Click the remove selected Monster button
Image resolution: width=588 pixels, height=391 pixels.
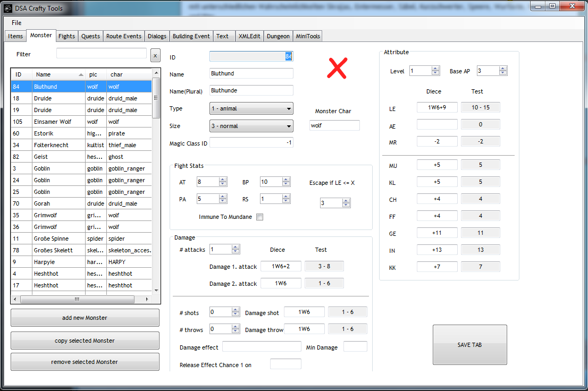point(85,362)
